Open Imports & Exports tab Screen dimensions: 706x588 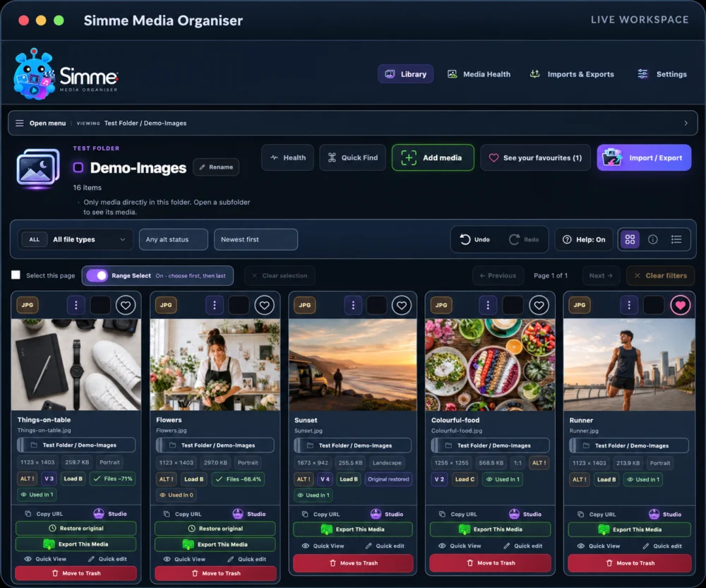coord(572,74)
